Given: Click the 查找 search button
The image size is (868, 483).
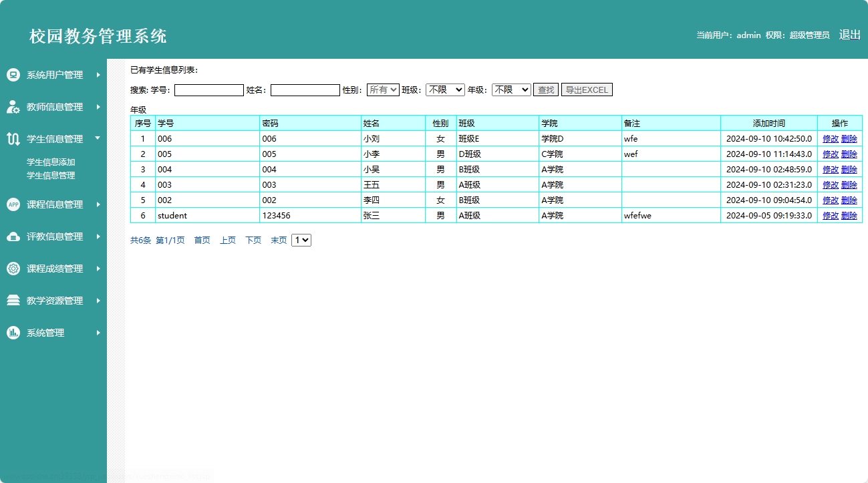Looking at the screenshot, I should tap(546, 90).
